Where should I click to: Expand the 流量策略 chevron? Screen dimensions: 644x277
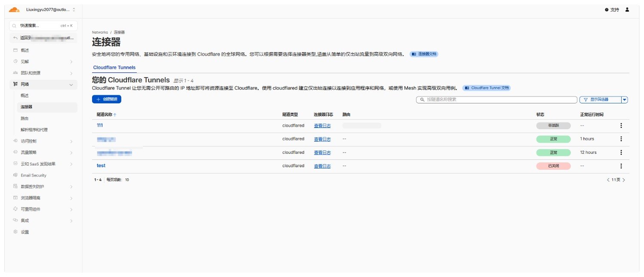71,153
